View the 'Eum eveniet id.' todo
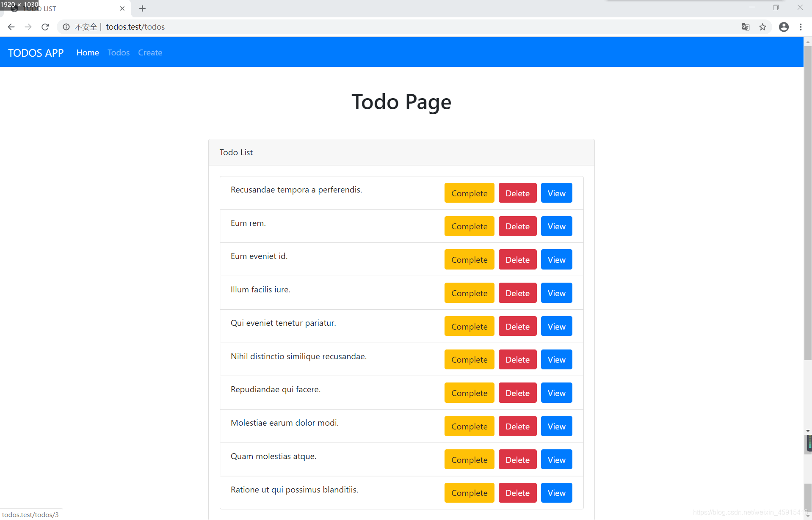 pos(556,259)
